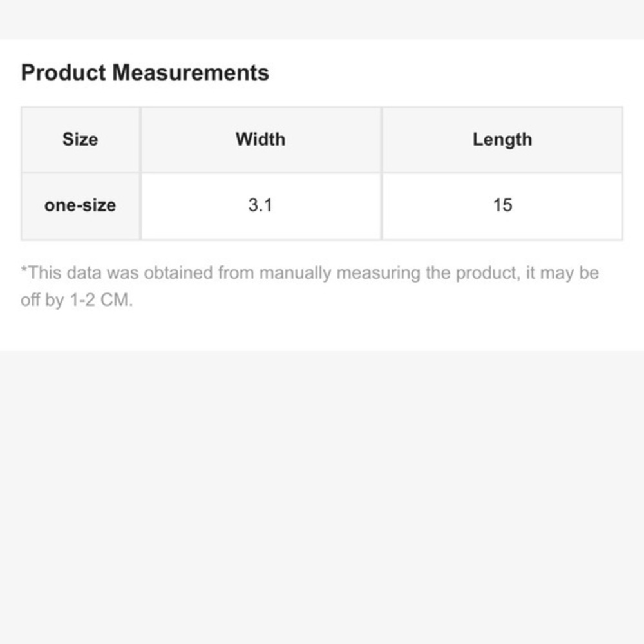Click the word 'manually' in the note
This screenshot has height=644, width=644.
click(296, 274)
